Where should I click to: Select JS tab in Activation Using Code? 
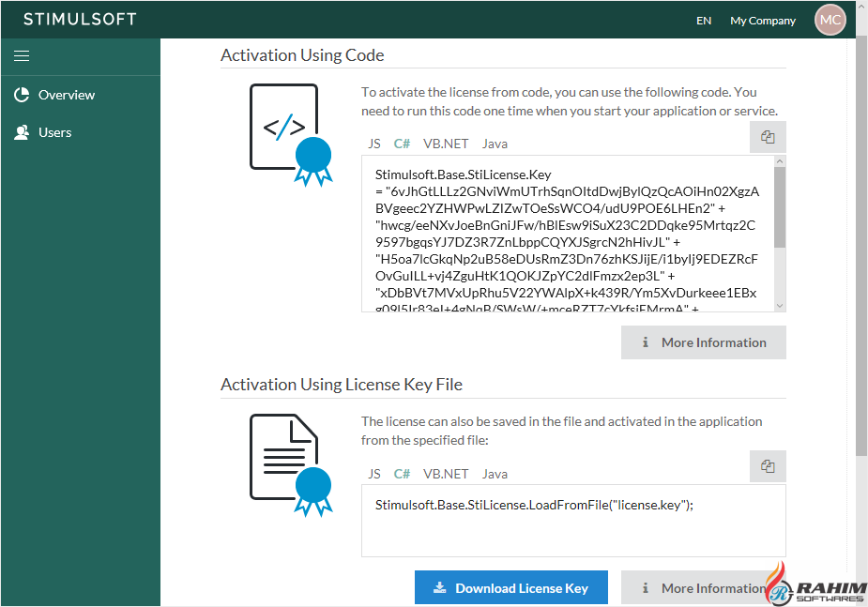coord(374,144)
